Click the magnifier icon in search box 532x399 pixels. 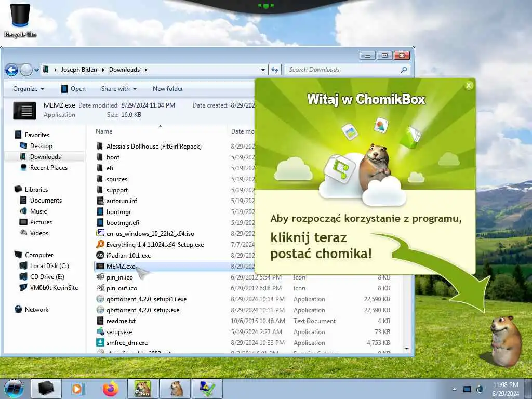(x=404, y=70)
